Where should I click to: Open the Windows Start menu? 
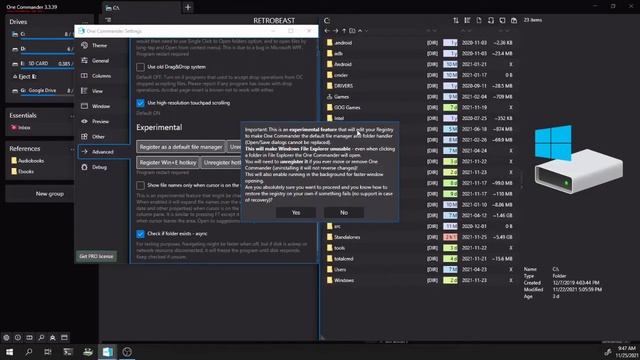(9, 352)
